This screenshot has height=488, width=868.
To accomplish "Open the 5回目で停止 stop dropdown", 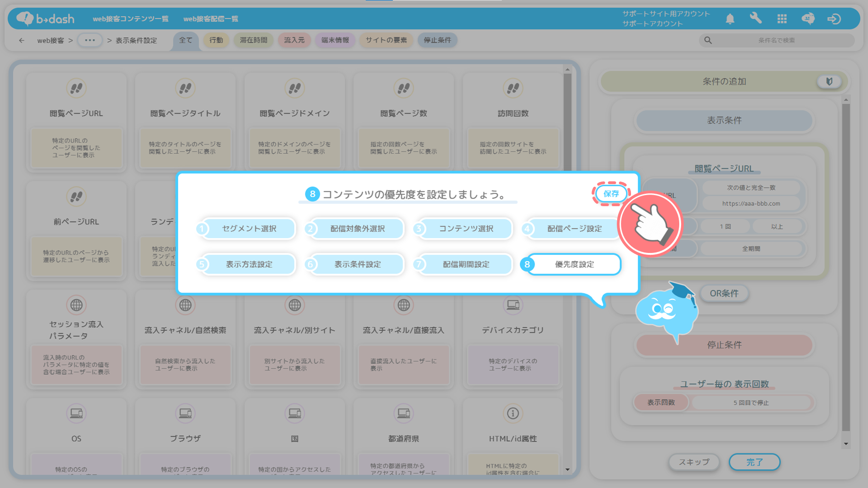I will pyautogui.click(x=751, y=403).
